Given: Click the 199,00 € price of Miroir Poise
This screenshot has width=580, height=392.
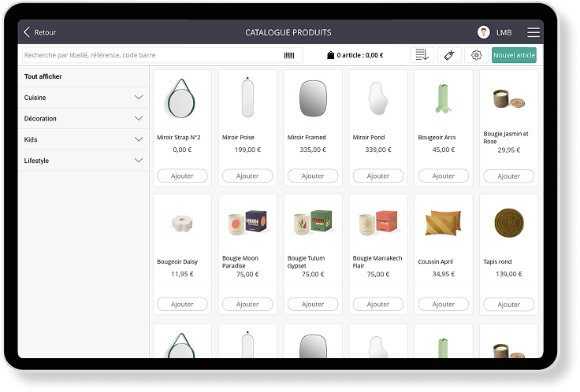Looking at the screenshot, I should pos(247,150).
